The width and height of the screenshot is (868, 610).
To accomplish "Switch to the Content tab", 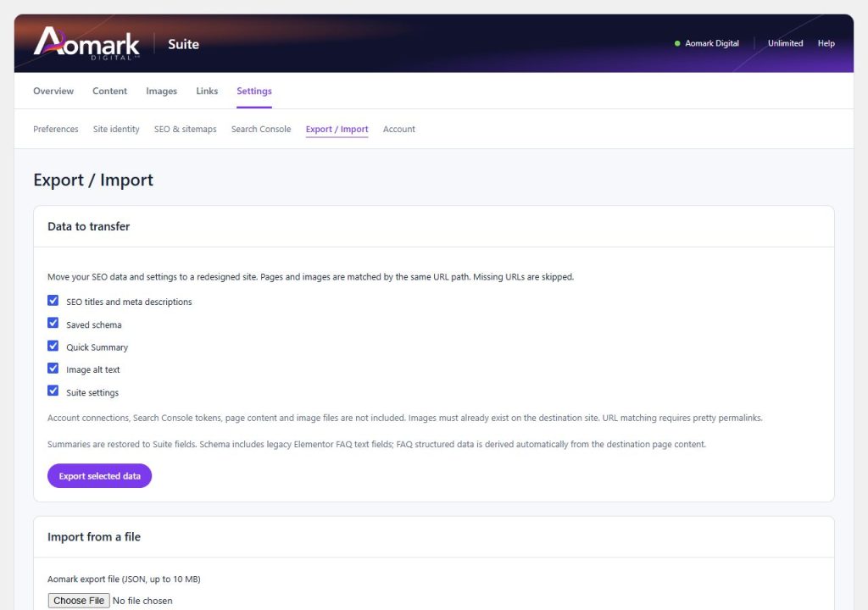I will [x=109, y=91].
